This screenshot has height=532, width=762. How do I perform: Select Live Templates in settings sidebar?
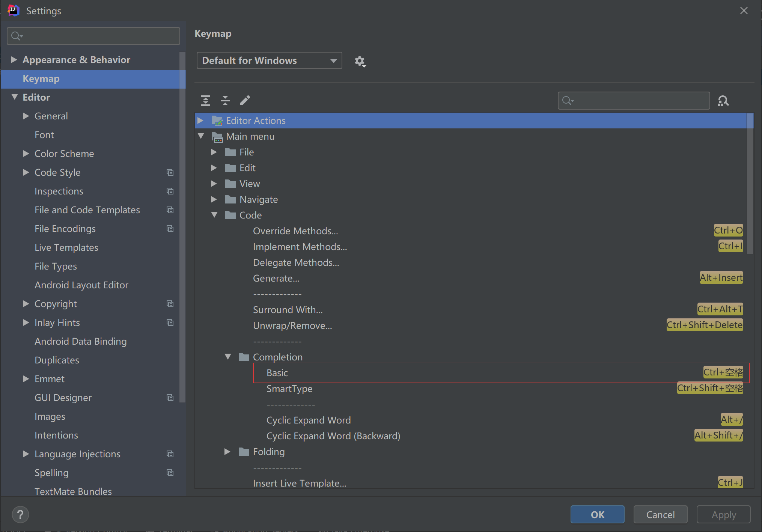coord(66,247)
